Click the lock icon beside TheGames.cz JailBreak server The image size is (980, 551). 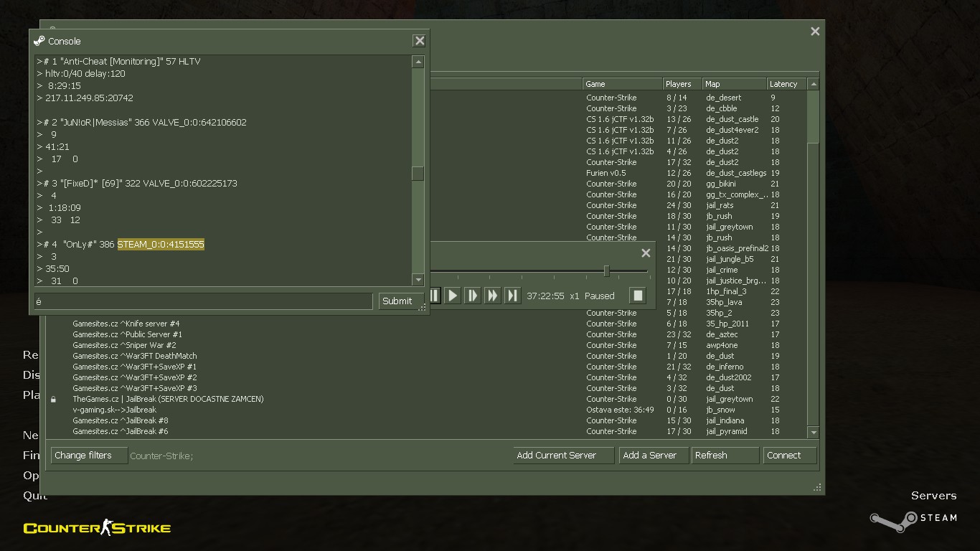(x=53, y=399)
